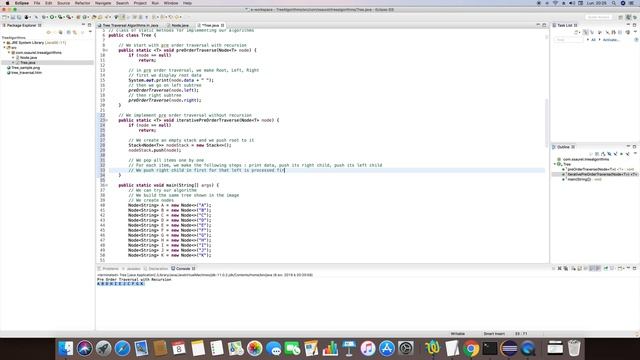Screen dimensions: 640x360
Task: Open Finder from the Dock
Action: [65, 348]
